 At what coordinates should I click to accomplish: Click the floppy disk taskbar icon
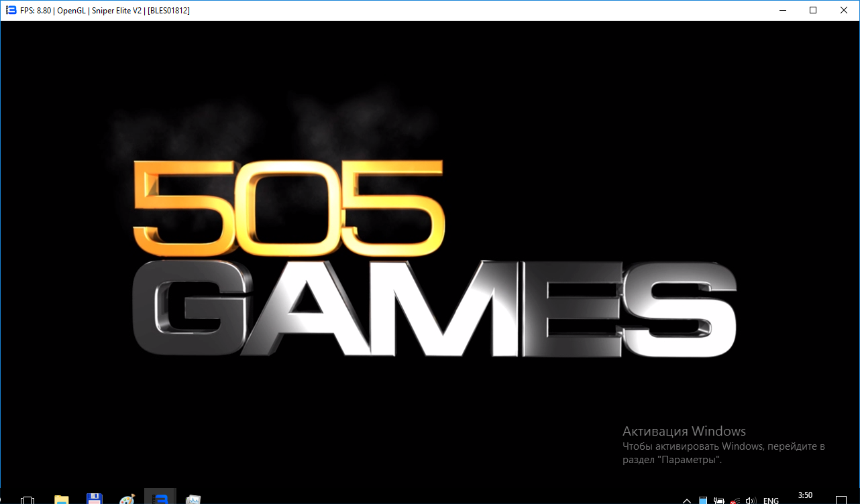click(x=94, y=499)
